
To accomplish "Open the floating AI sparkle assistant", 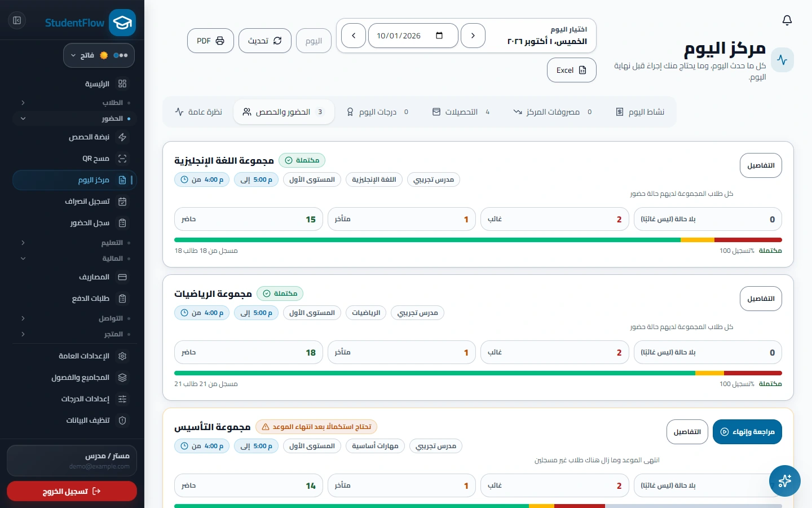I will coord(785,481).
